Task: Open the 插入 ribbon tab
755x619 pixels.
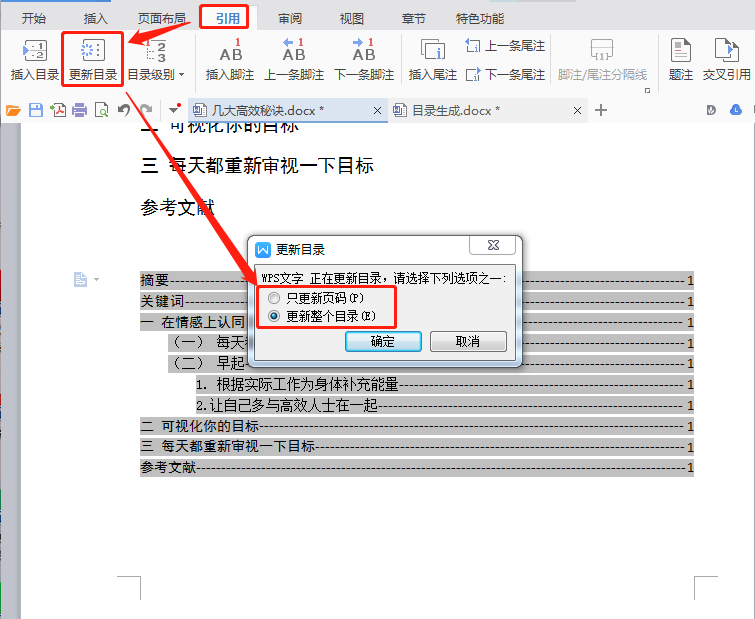Action: (95, 19)
